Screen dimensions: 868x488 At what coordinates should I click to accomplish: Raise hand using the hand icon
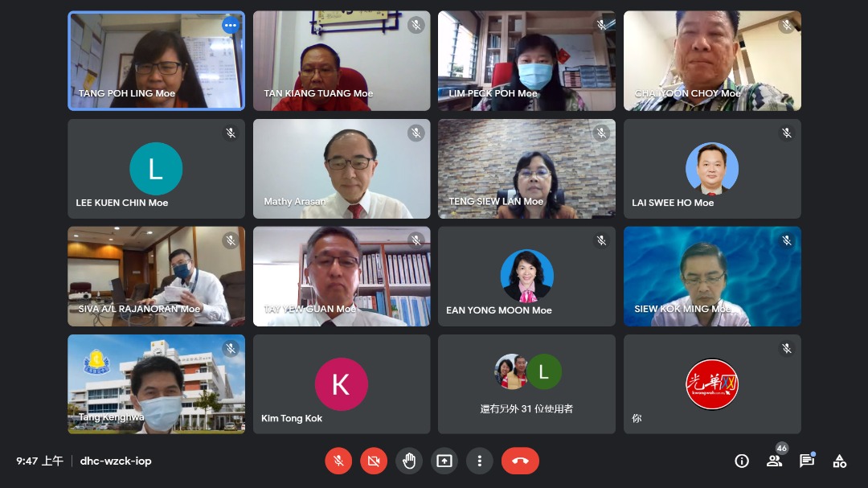tap(409, 461)
